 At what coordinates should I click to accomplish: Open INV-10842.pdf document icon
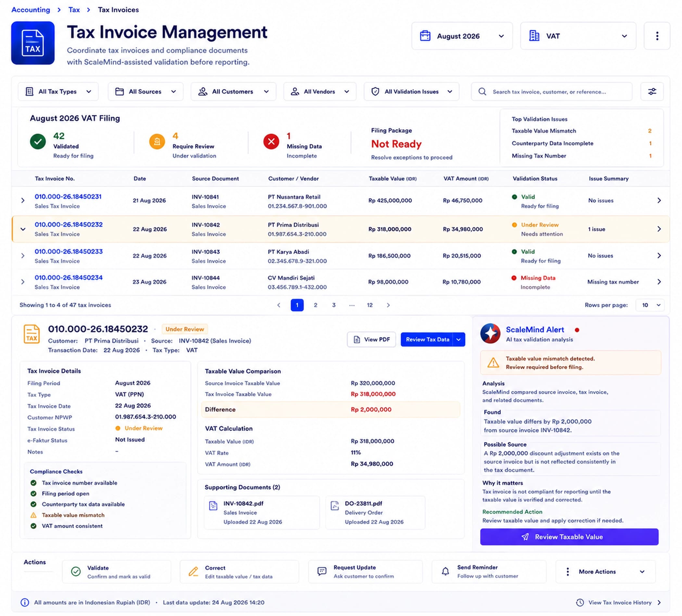(x=213, y=506)
